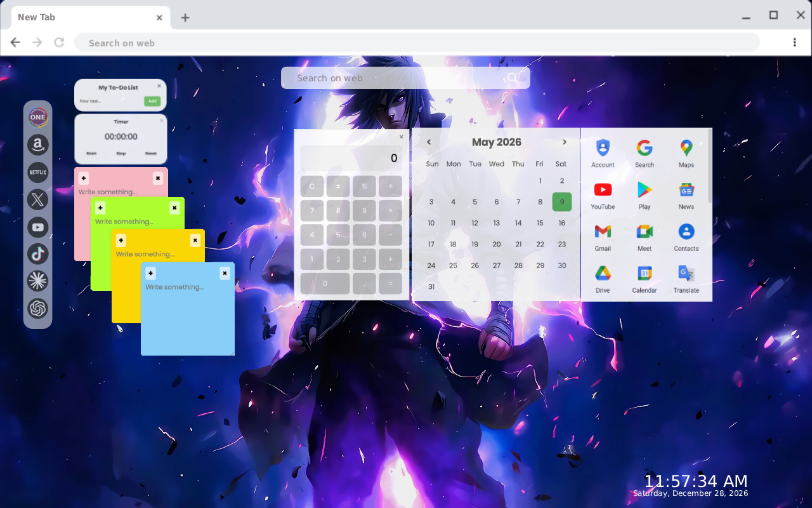Open YouTube from the Google apps panel

tap(603, 196)
